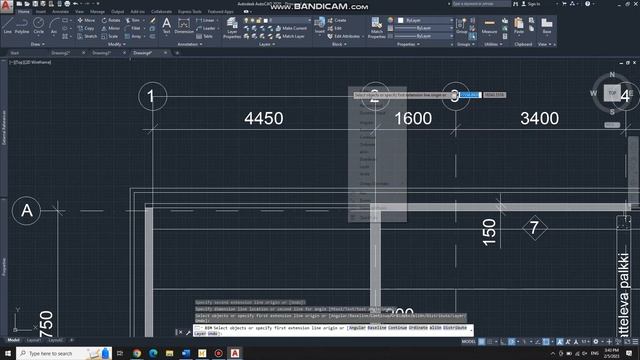The width and height of the screenshot is (640, 360).
Task: Select the Text annotation tool
Action: [x=167, y=26]
